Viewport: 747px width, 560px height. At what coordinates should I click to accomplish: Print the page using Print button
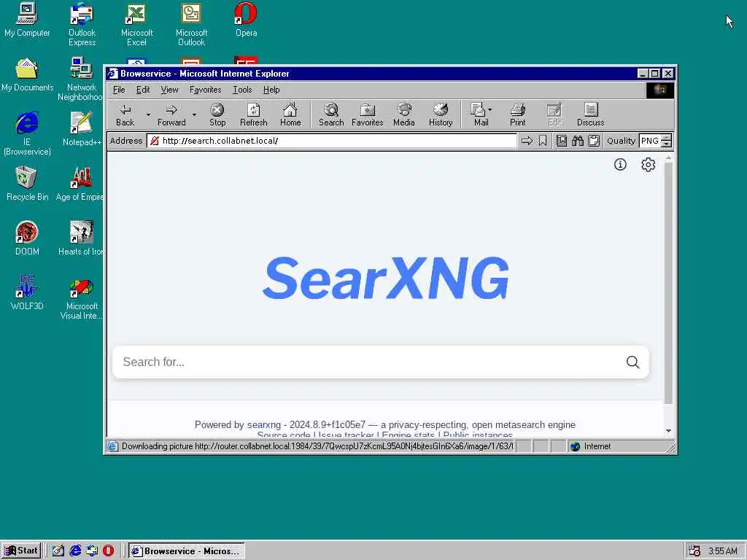point(517,115)
